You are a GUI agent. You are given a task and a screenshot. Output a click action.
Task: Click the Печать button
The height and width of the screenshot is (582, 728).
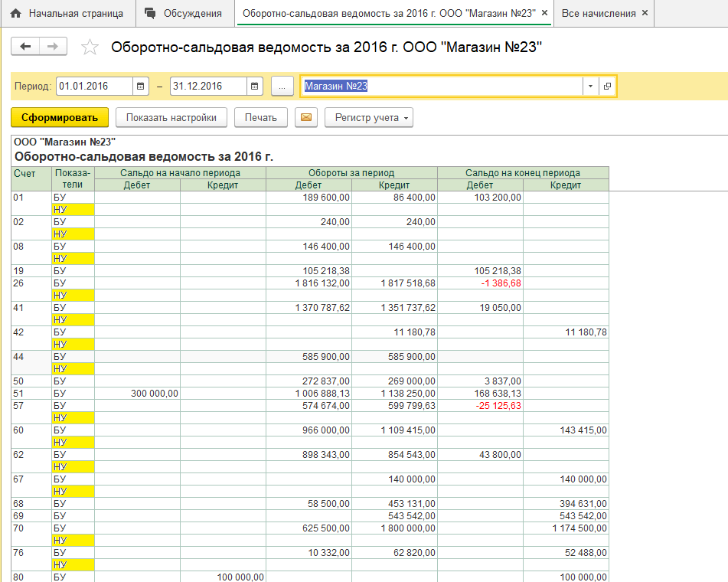point(261,118)
